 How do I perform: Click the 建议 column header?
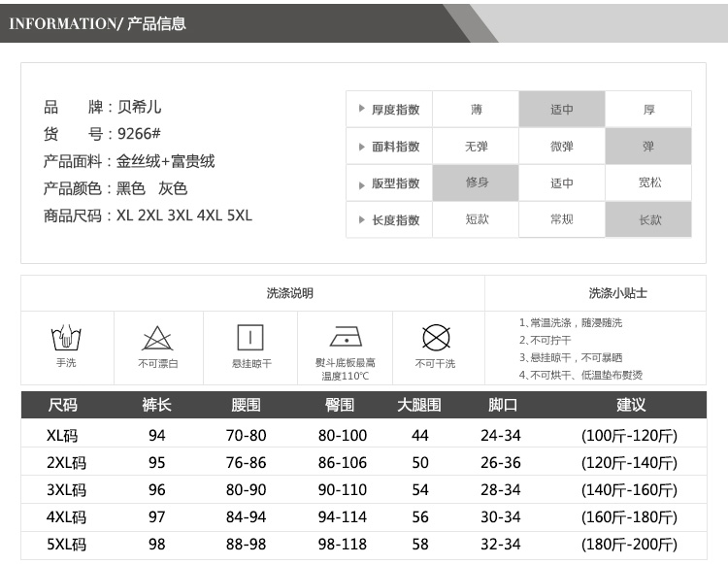630,405
